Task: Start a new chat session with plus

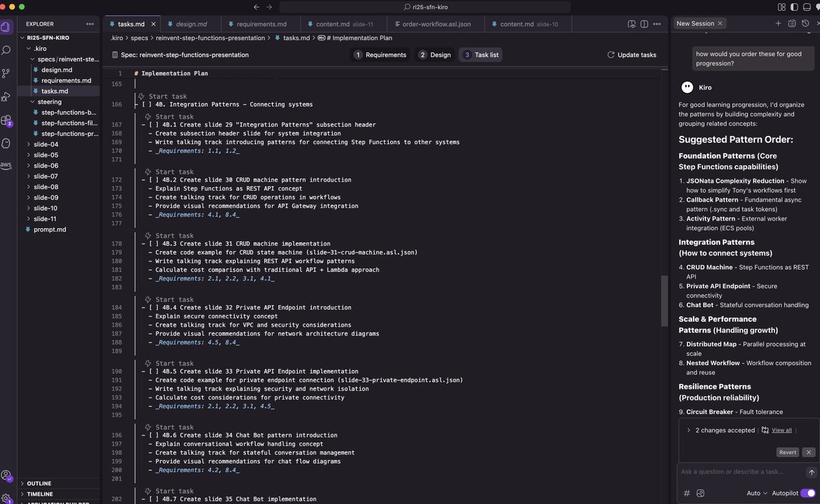Action: coord(778,23)
